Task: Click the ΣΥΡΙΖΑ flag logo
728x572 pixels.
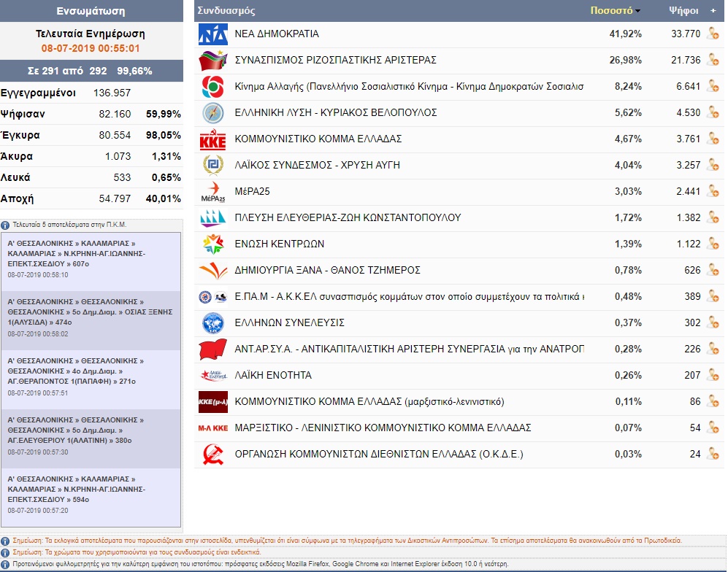Action: (x=213, y=61)
